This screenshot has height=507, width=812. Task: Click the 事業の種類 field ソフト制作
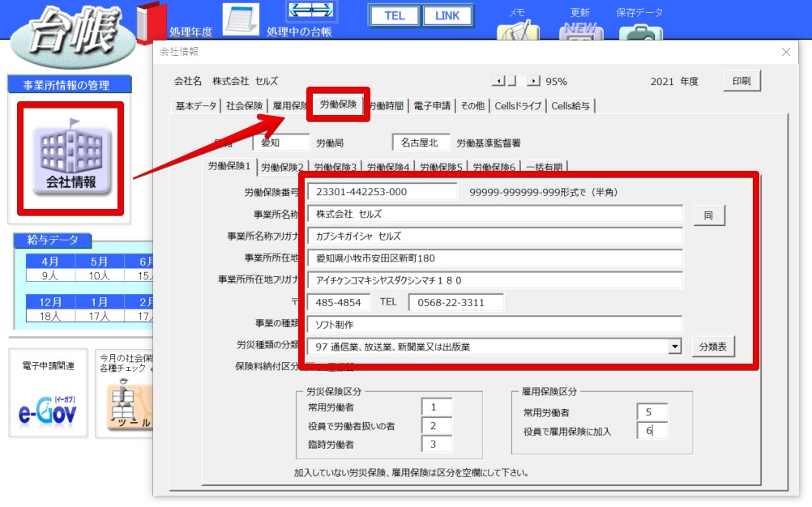click(495, 325)
